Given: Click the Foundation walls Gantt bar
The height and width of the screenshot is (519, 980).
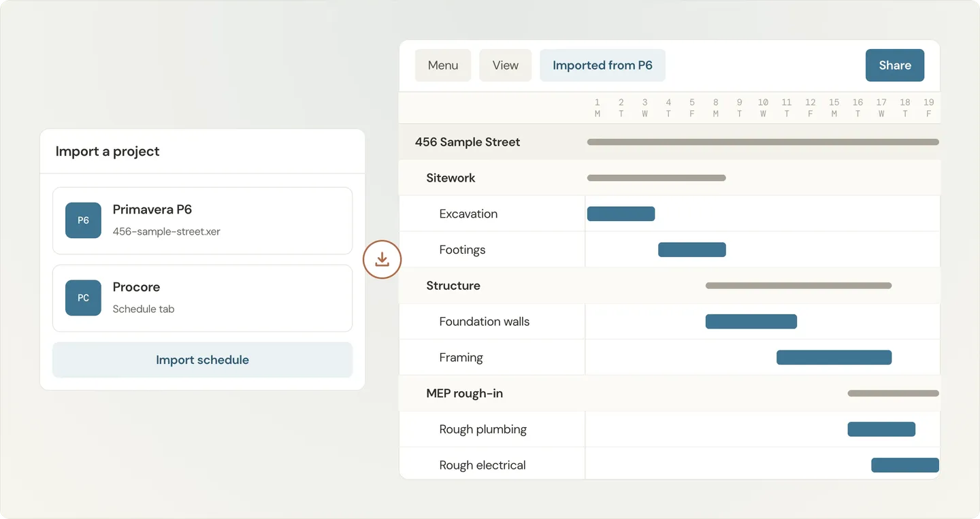Looking at the screenshot, I should [x=751, y=322].
